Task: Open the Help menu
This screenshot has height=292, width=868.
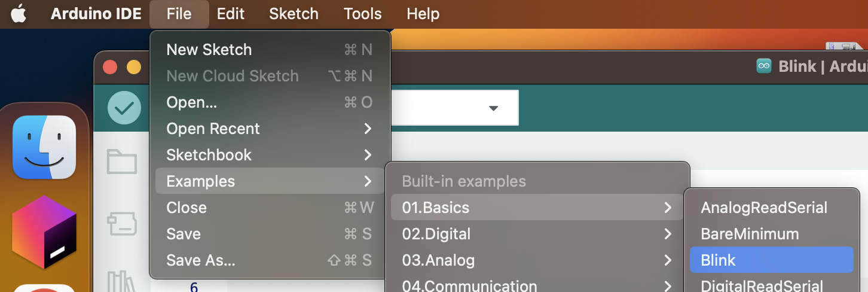Action: pyautogui.click(x=423, y=13)
